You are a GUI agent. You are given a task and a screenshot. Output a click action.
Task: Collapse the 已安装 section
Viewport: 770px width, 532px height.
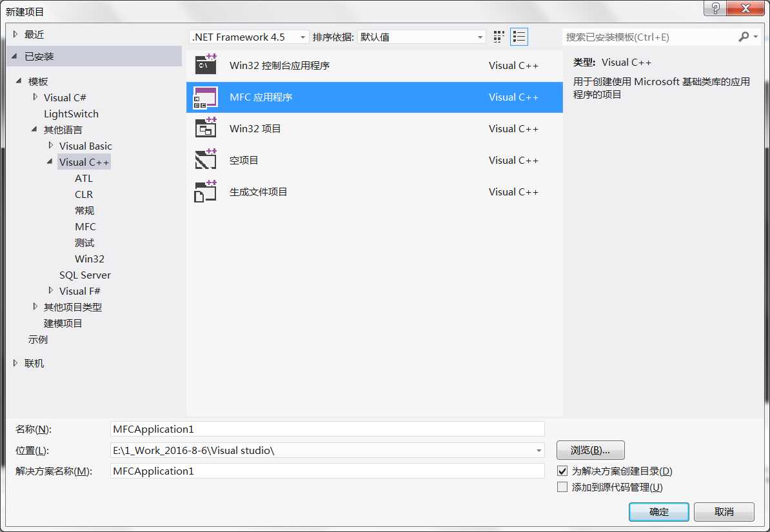coord(15,56)
